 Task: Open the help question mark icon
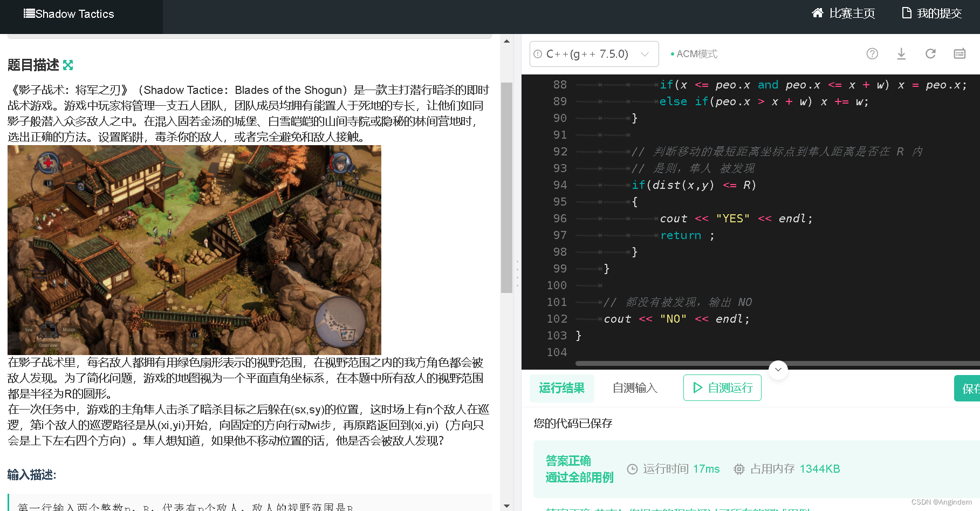point(872,53)
